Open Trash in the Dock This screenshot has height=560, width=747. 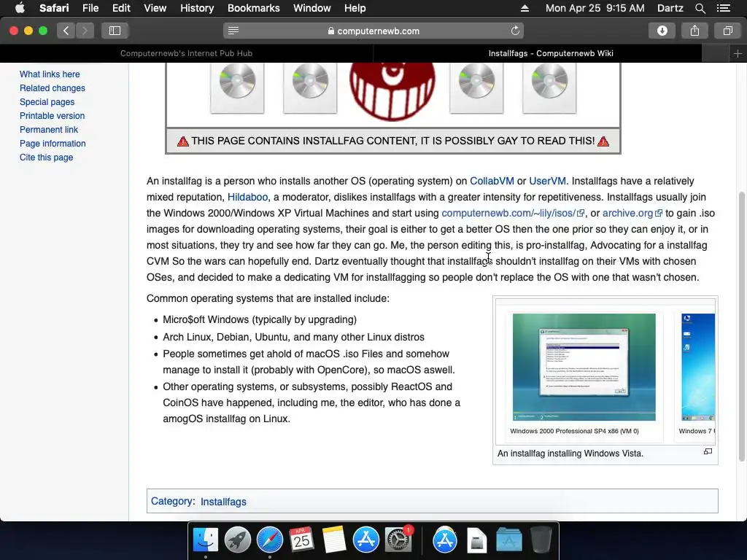541,540
